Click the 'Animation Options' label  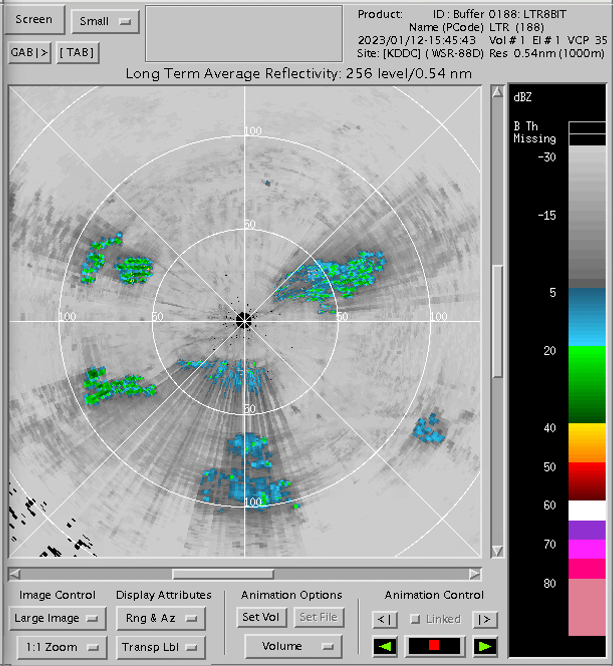[291, 595]
